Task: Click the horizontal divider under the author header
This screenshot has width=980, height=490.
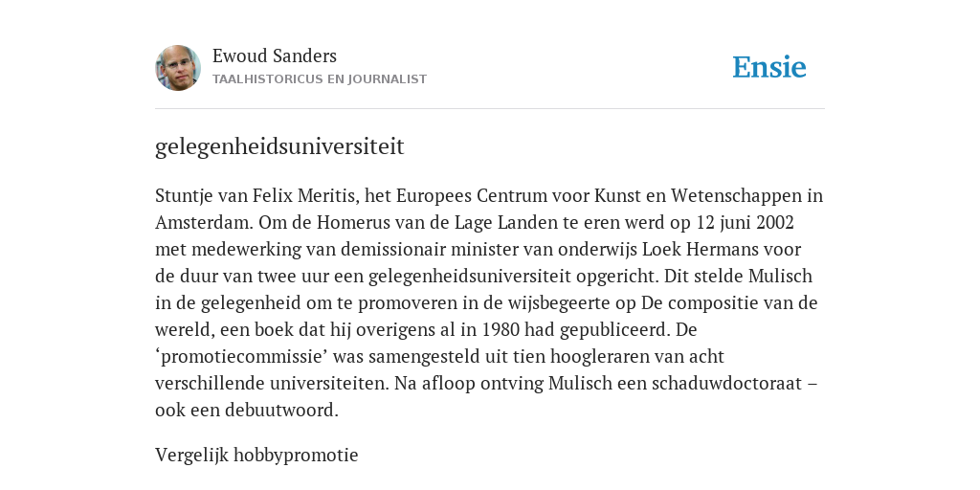Action: tap(490, 109)
